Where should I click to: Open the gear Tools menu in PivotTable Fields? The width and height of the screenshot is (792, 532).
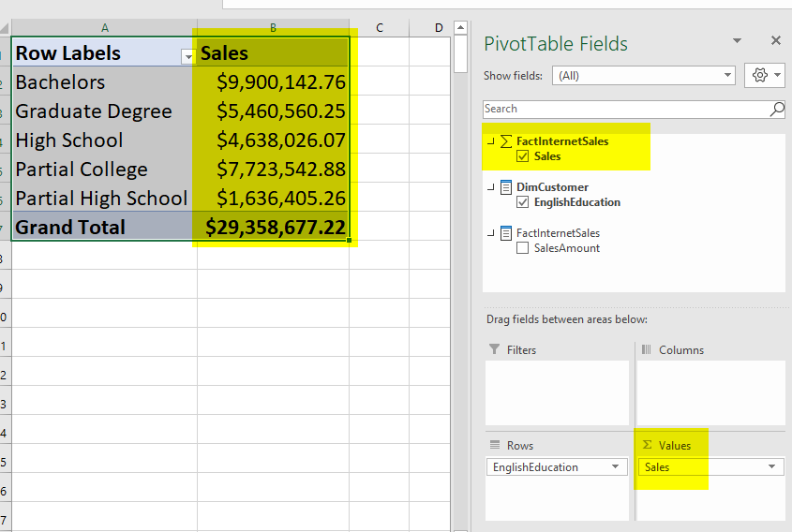point(764,76)
